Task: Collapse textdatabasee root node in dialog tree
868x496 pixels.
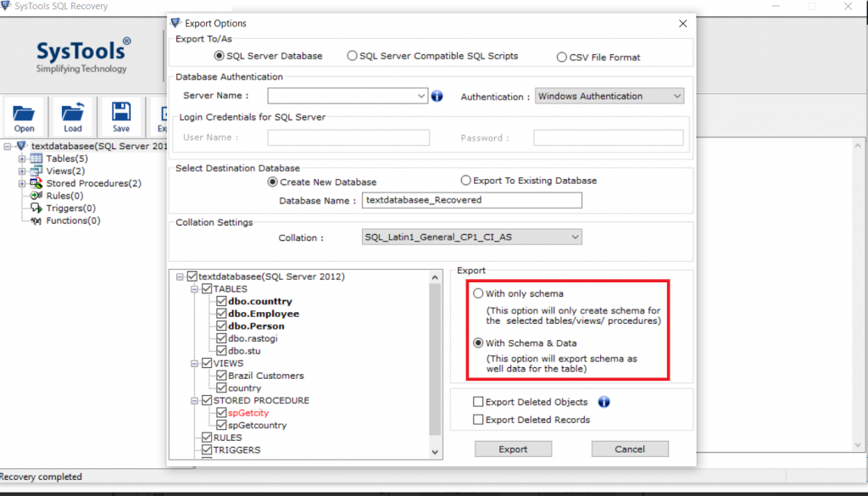Action: tap(180, 276)
